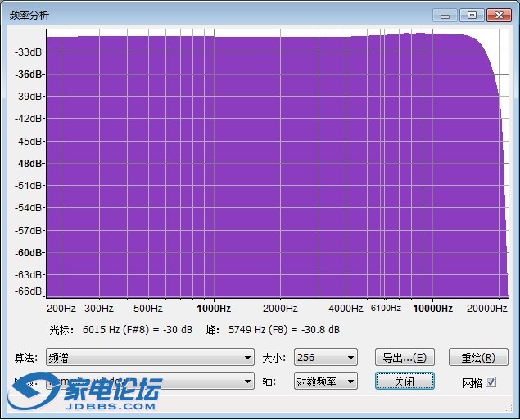Open the window function dropdown below 算法
This screenshot has width=520, height=420.
click(x=150, y=381)
